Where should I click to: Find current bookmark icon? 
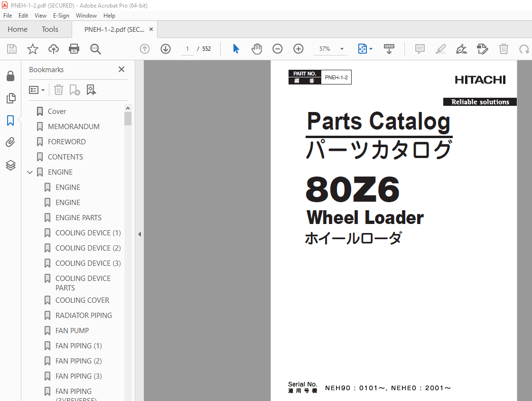[x=91, y=90]
